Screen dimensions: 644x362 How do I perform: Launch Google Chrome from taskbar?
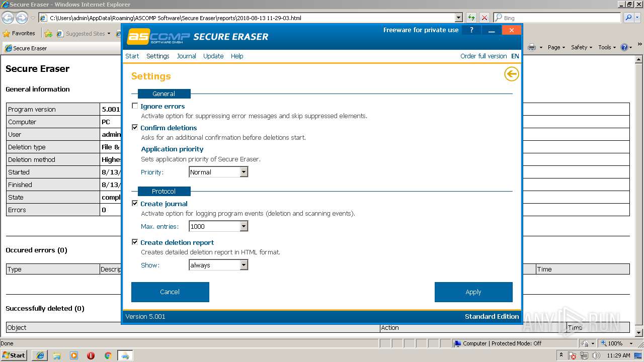pos(108,355)
